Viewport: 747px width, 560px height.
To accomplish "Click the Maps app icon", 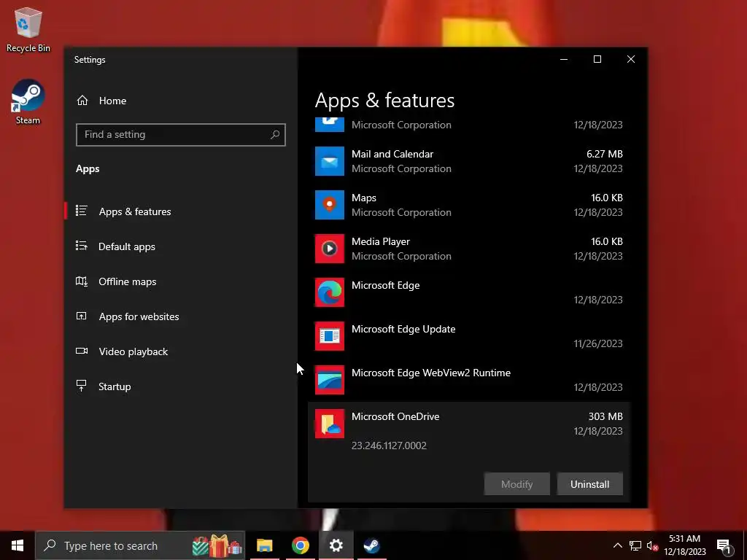I will click(x=330, y=205).
